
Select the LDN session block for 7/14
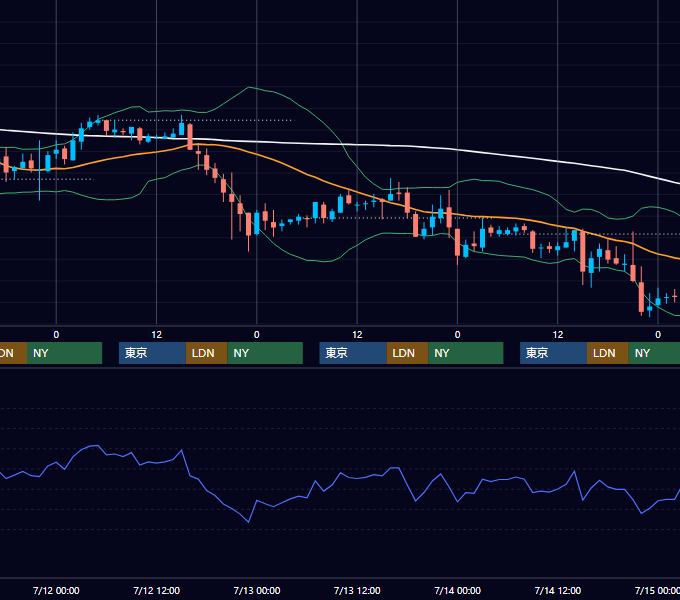click(608, 353)
